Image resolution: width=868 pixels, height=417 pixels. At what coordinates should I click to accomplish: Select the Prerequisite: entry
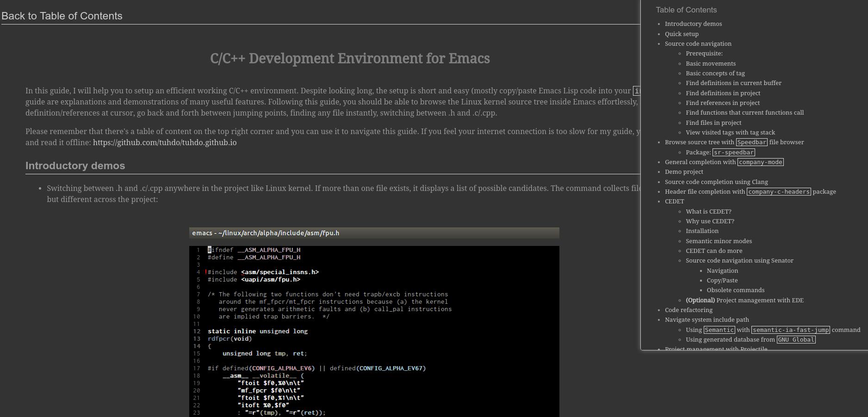[704, 54]
